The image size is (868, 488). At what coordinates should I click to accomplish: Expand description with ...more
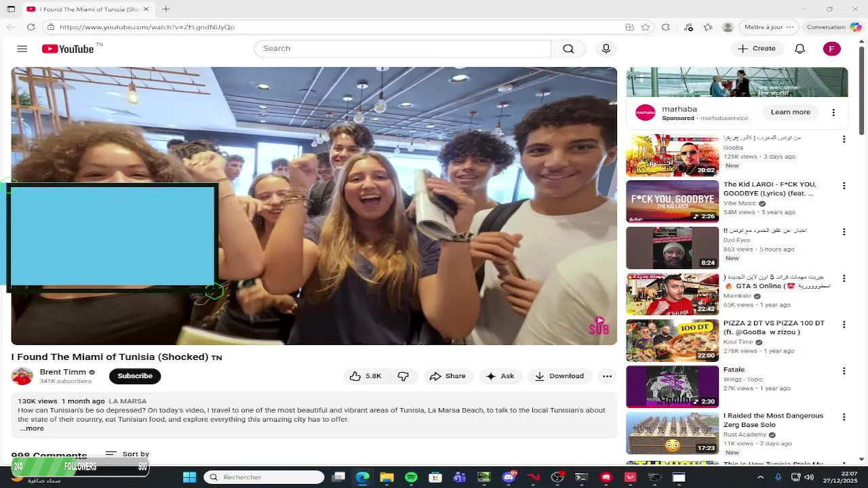(31, 428)
